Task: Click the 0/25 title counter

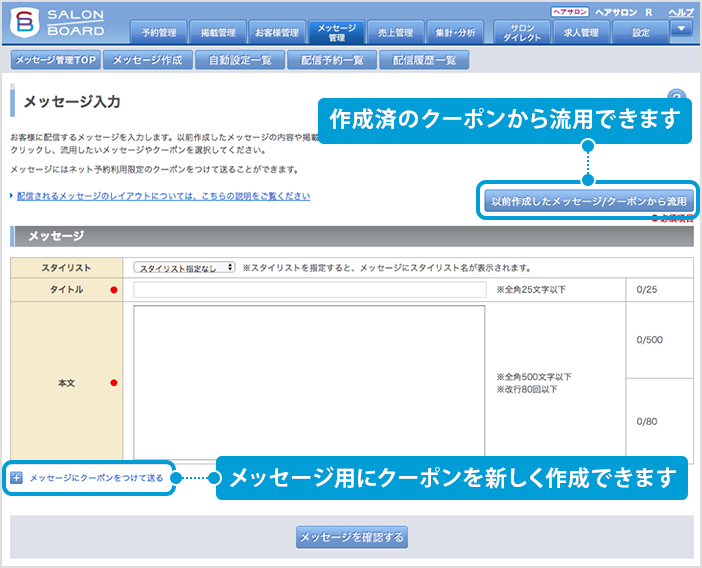Action: click(646, 290)
